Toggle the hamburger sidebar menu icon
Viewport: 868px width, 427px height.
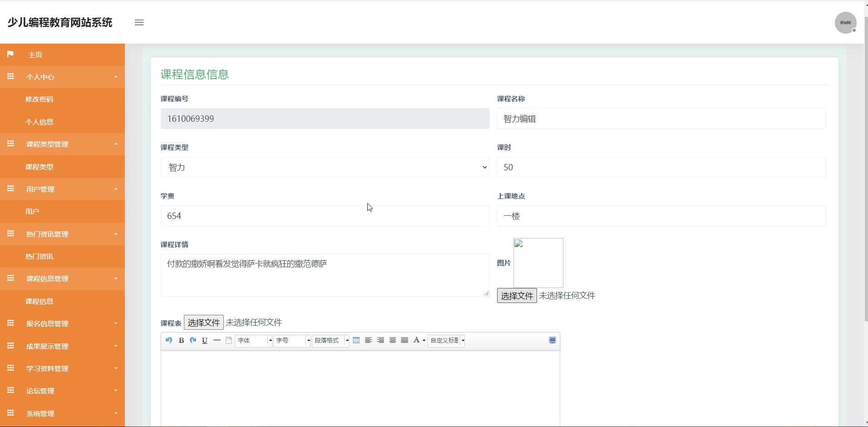tap(139, 22)
